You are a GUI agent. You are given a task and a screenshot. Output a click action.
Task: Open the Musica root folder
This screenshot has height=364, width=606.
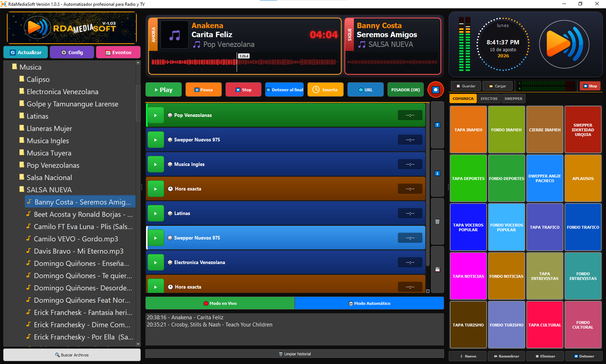coord(30,67)
